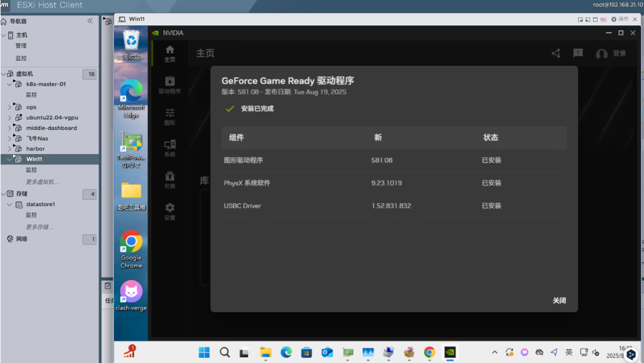This screenshot has width=644, height=363.
Task: Select the Microsoft Edge desktop shortcut
Action: pos(131,98)
